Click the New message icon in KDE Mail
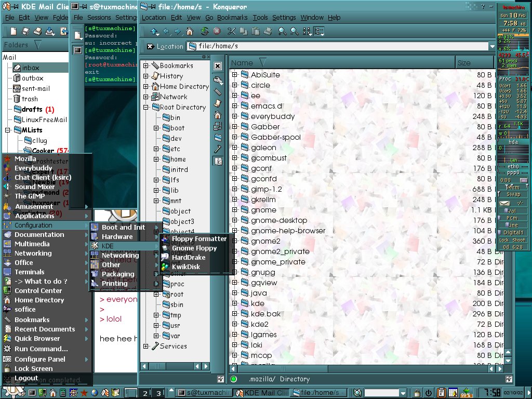 (x=13, y=32)
